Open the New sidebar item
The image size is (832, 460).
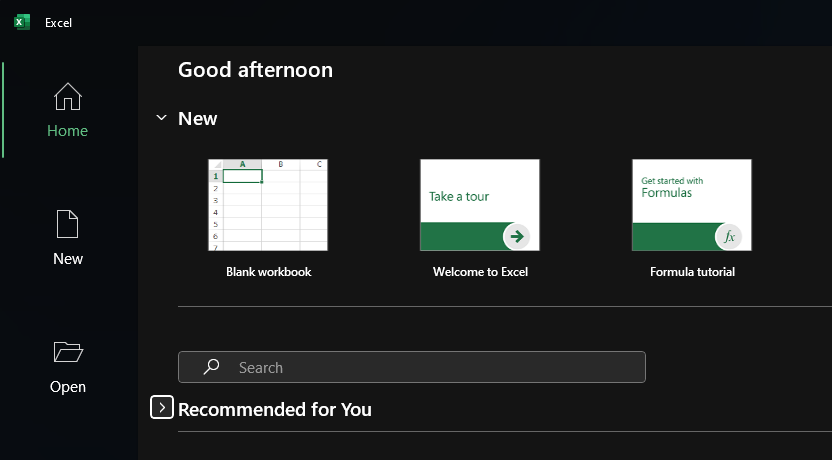(x=67, y=238)
